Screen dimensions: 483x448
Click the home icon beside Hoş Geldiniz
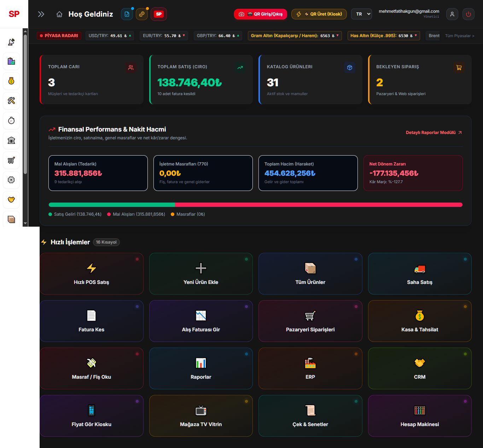pos(59,14)
